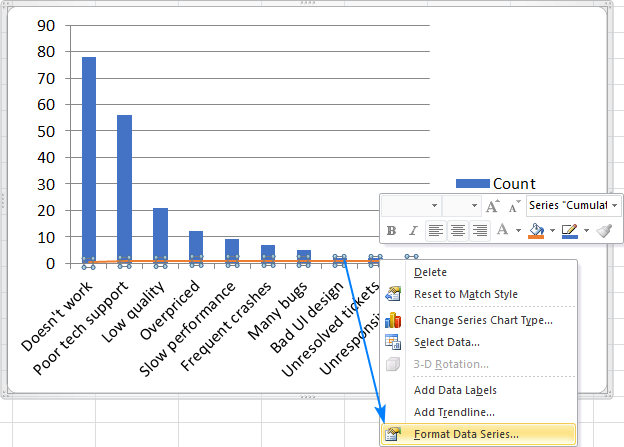
Task: Open the font size dropdown
Action: [x=476, y=205]
